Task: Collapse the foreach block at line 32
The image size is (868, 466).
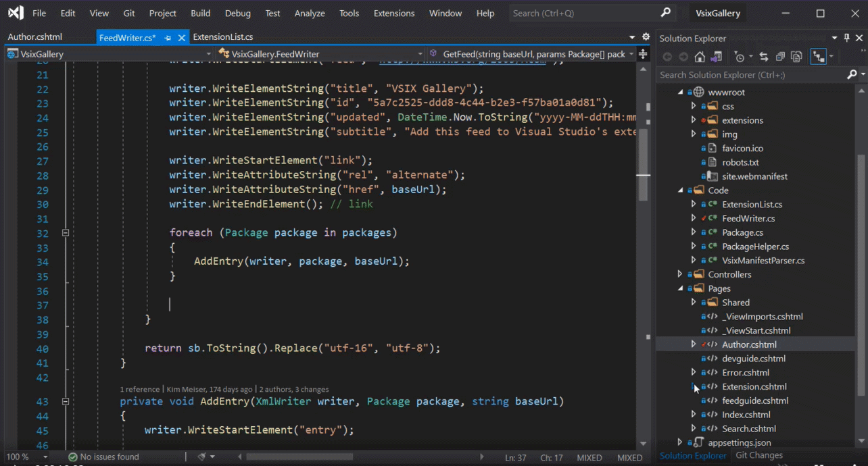Action: (66, 233)
